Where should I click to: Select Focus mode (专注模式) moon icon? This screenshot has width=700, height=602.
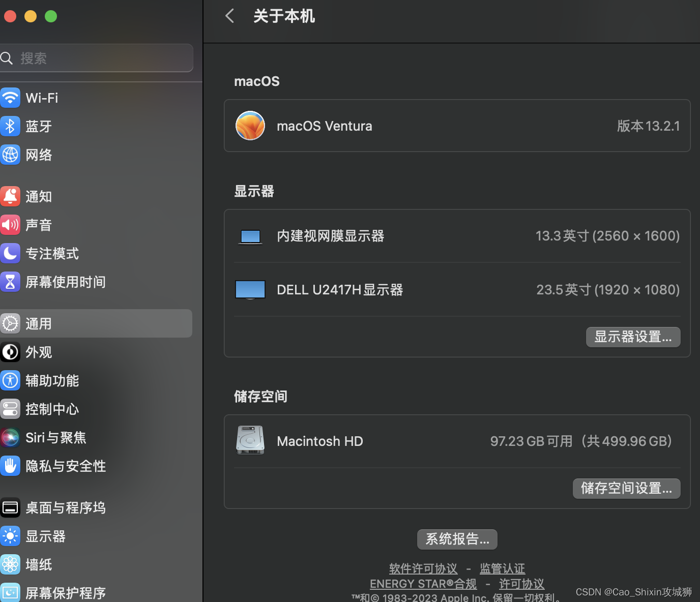[10, 253]
